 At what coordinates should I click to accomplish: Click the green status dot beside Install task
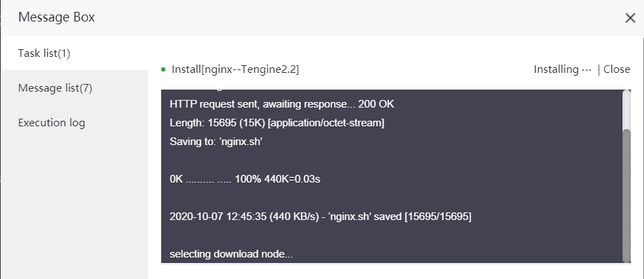pyautogui.click(x=163, y=69)
